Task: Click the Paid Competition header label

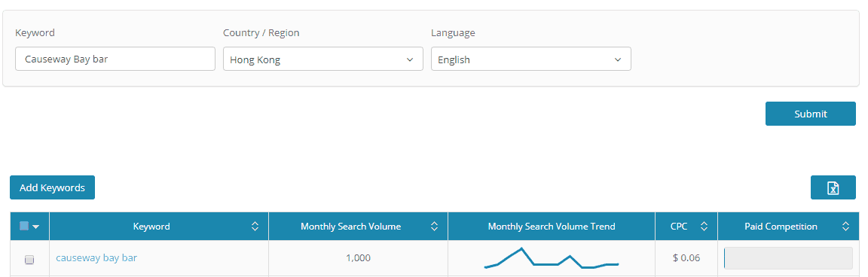Action: [x=781, y=226]
